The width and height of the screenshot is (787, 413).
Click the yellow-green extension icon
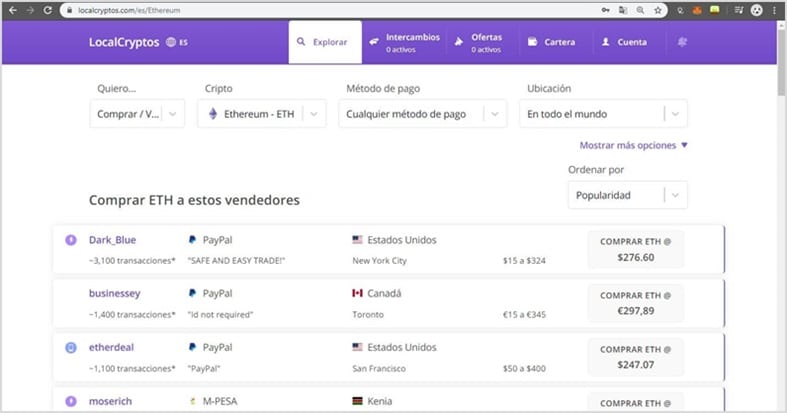point(714,10)
